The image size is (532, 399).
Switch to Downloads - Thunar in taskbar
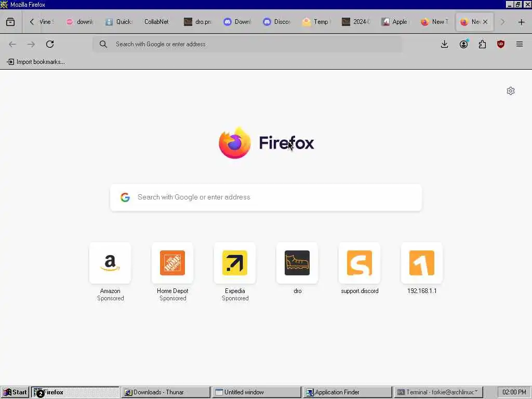(166, 392)
